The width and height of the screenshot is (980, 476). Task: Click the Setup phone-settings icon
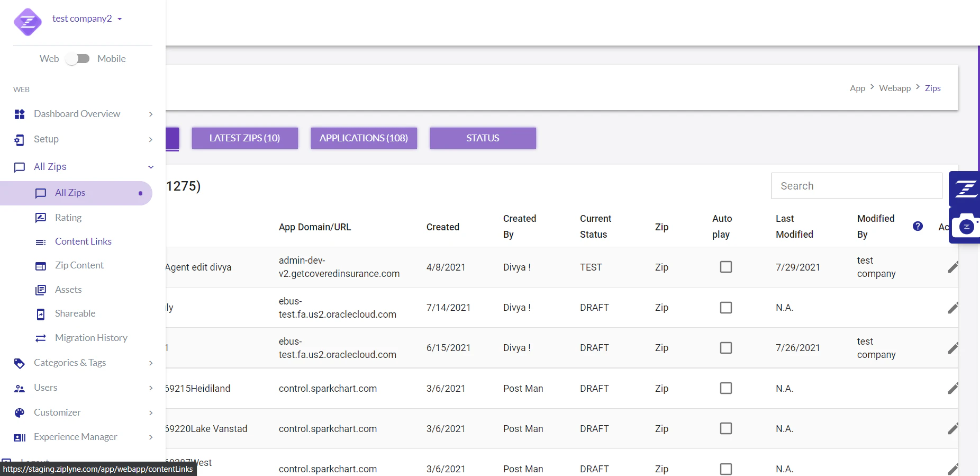(20, 140)
